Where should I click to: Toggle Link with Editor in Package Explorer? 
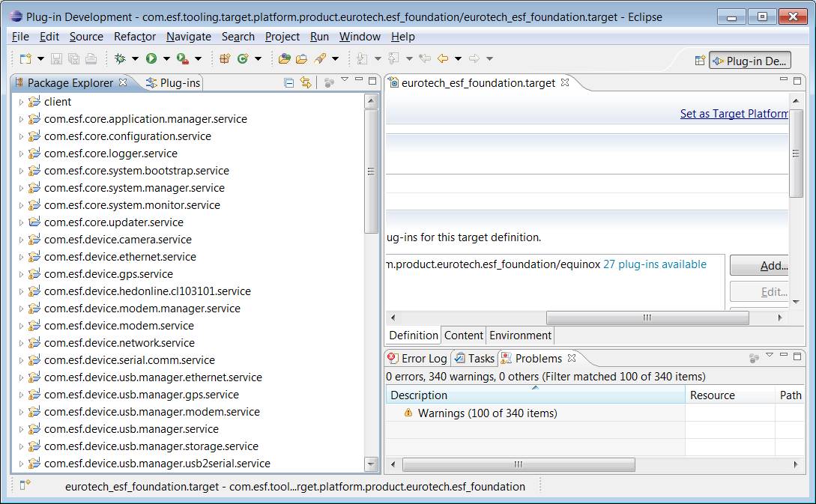(306, 83)
